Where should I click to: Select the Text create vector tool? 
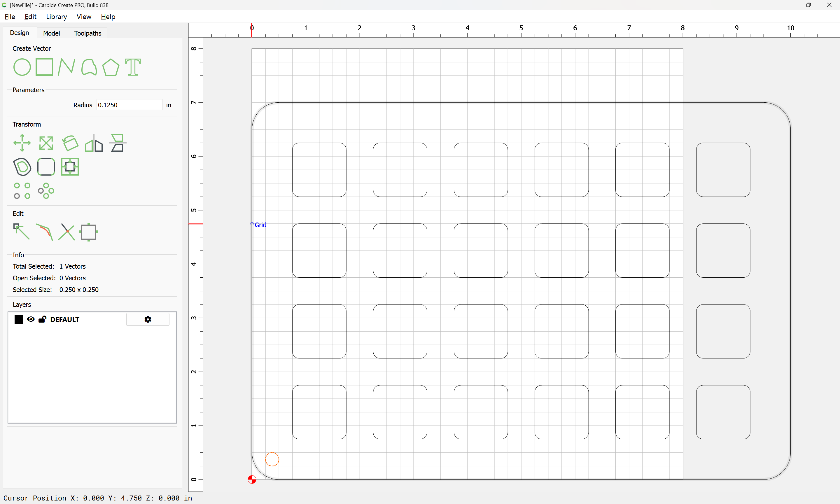coord(133,67)
